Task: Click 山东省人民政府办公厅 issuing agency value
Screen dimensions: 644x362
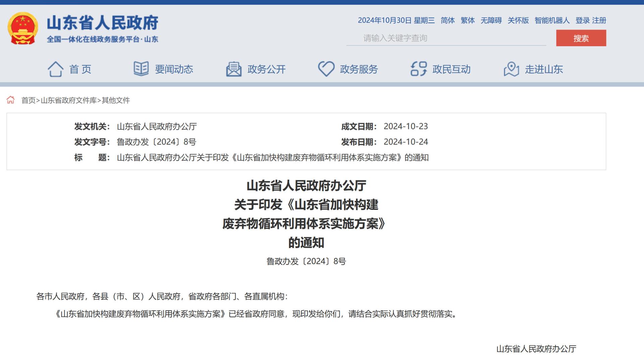Action: (x=157, y=126)
